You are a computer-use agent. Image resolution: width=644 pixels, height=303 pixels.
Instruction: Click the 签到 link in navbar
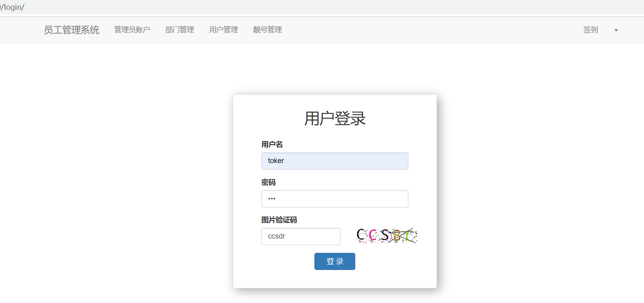click(591, 30)
